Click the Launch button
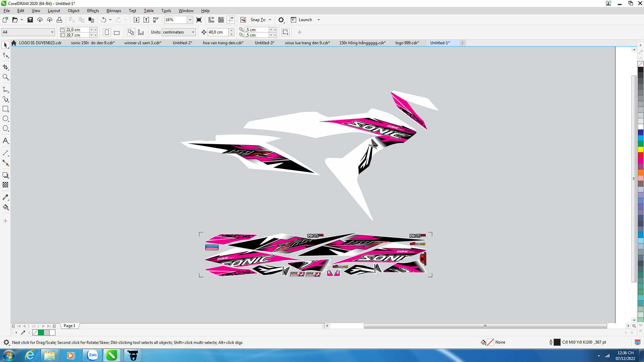 click(305, 20)
